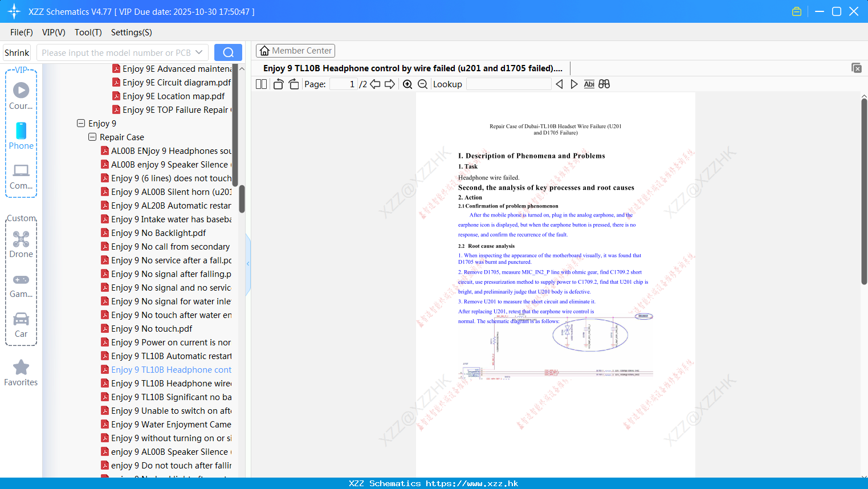Click the model number search field
Image resolution: width=868 pixels, height=489 pixels.
[x=116, y=52]
